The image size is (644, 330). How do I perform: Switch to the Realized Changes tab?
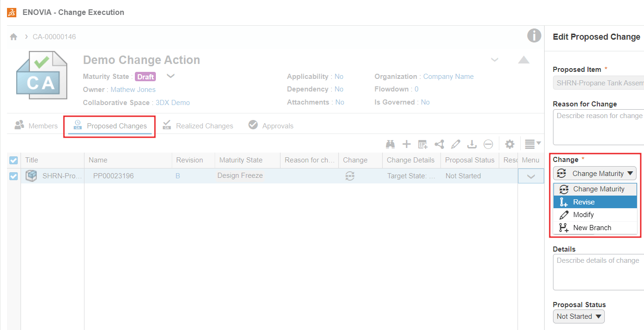[198, 126]
